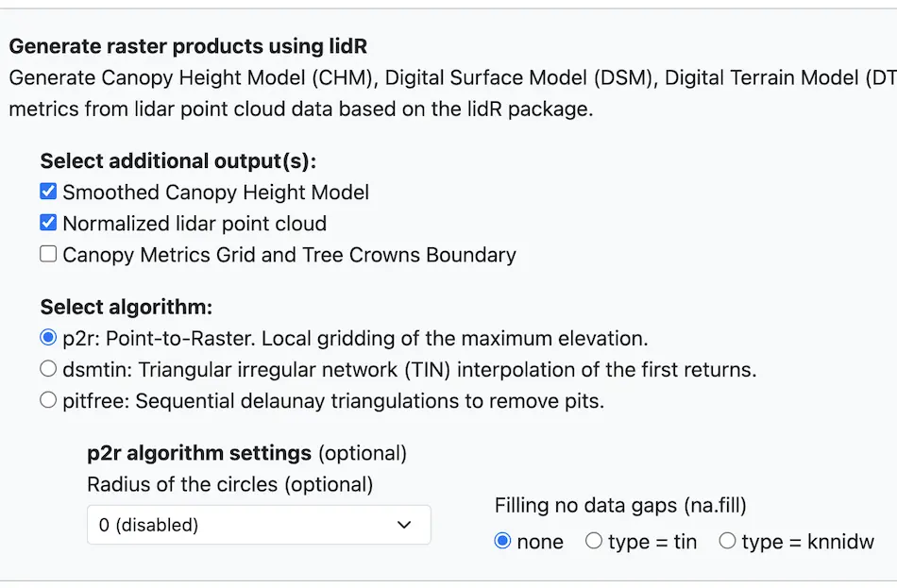Image resolution: width=897 pixels, height=588 pixels.
Task: Click the 'p2r algorithm settings' heading
Action: tap(199, 453)
